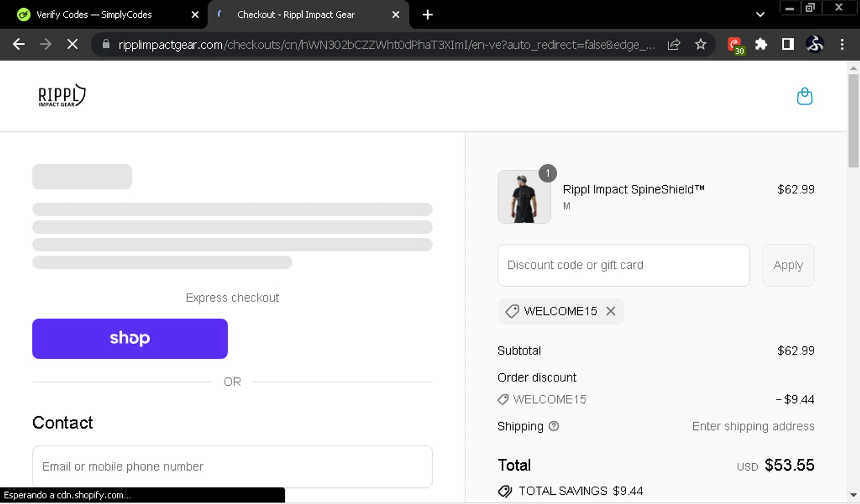Screen dimensions: 860x504
Task: Focus the Email or mobile phone number field
Action: tap(232, 467)
